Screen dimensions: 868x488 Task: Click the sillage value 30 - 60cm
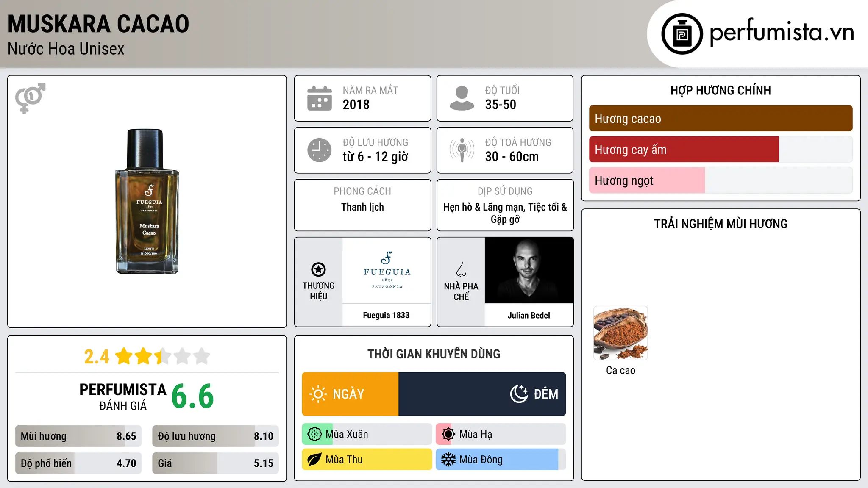(512, 157)
